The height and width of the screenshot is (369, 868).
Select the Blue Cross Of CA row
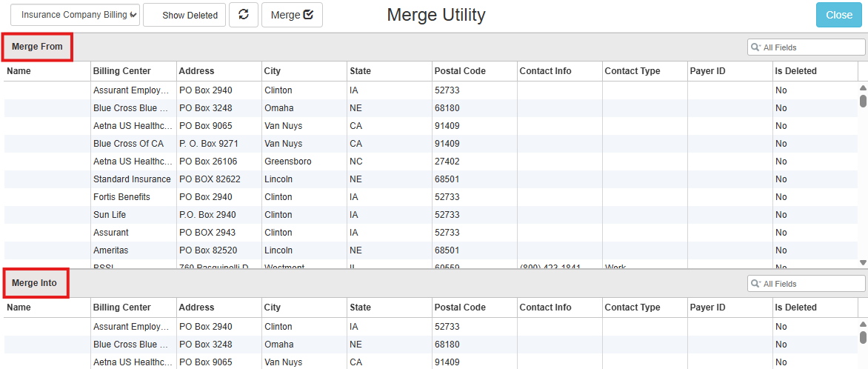(431, 144)
